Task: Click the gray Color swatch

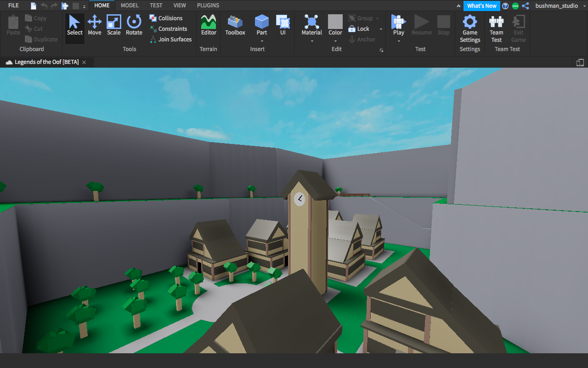Action: (x=335, y=22)
